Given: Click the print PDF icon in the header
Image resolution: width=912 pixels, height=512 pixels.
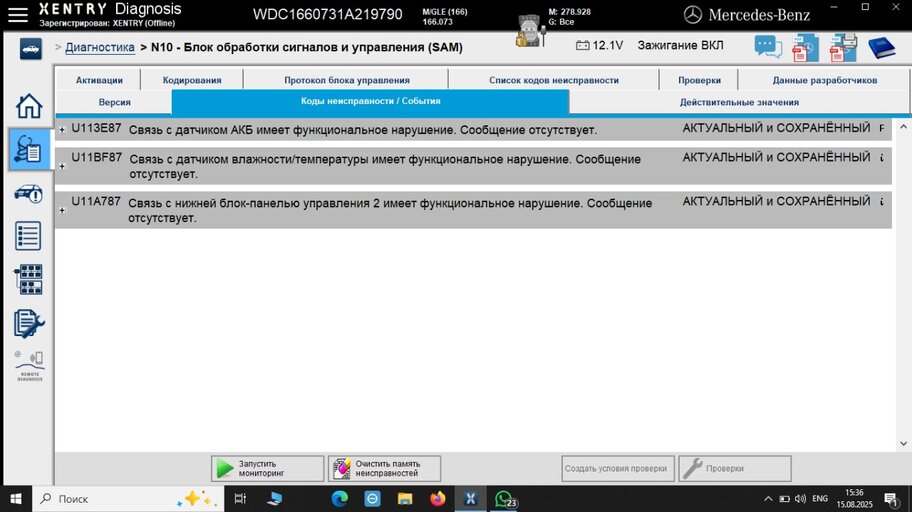Looking at the screenshot, I should tap(843, 48).
